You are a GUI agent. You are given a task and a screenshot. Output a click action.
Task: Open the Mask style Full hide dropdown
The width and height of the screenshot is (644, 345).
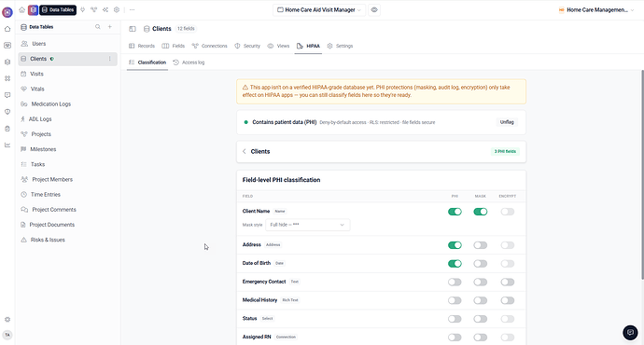click(x=308, y=225)
